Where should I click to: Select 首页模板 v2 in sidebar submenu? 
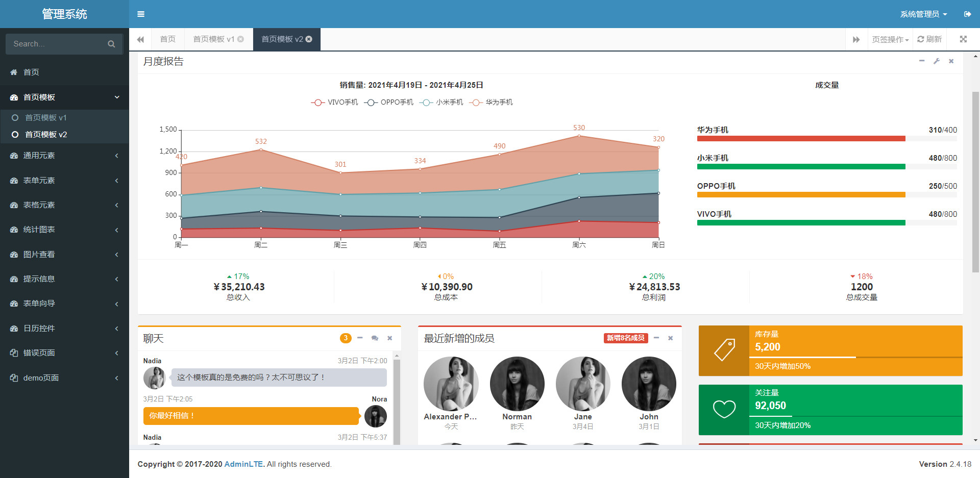click(x=64, y=135)
